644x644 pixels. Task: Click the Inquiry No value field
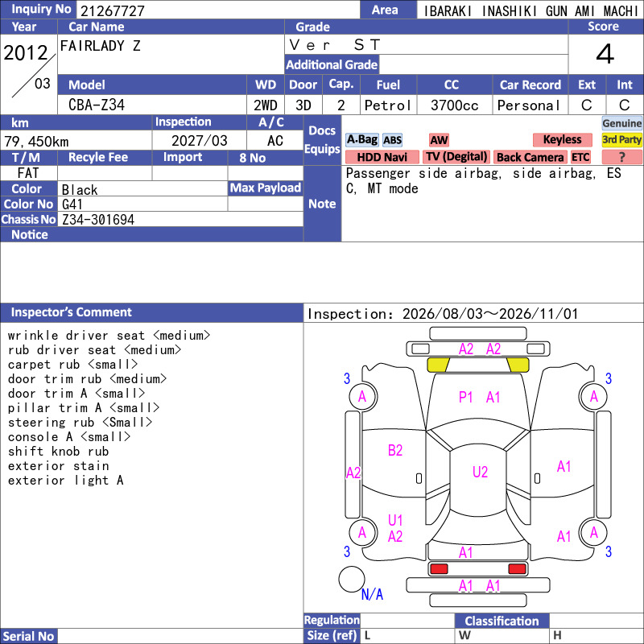[218, 10]
